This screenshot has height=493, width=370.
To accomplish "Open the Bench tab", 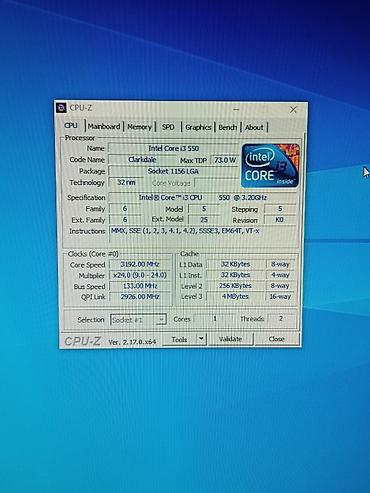I will [228, 127].
